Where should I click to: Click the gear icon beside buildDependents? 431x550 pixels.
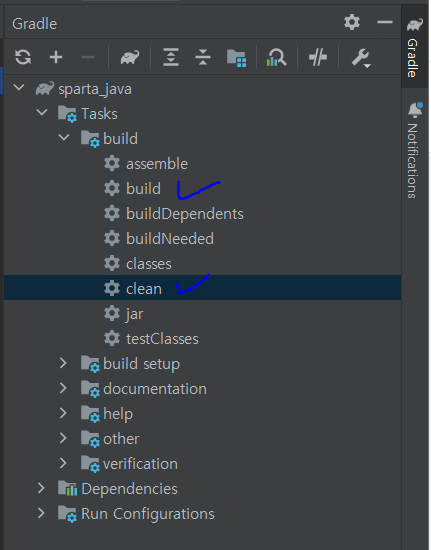(x=112, y=214)
